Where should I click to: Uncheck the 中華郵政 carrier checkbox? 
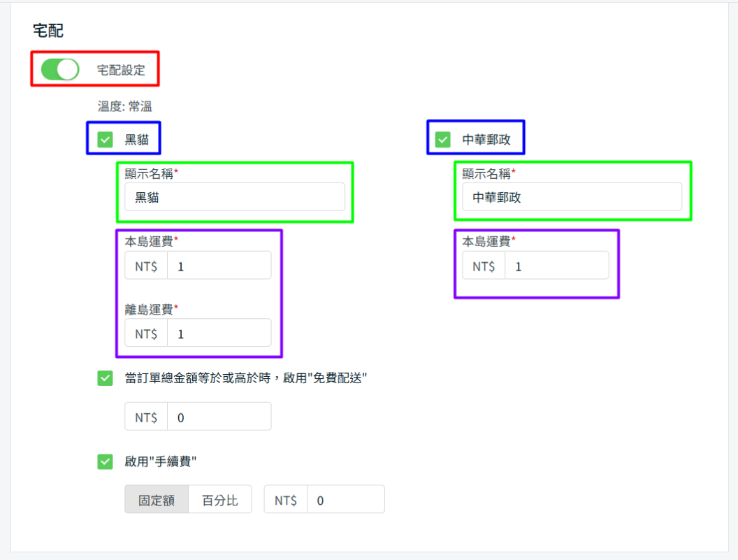[x=443, y=140]
